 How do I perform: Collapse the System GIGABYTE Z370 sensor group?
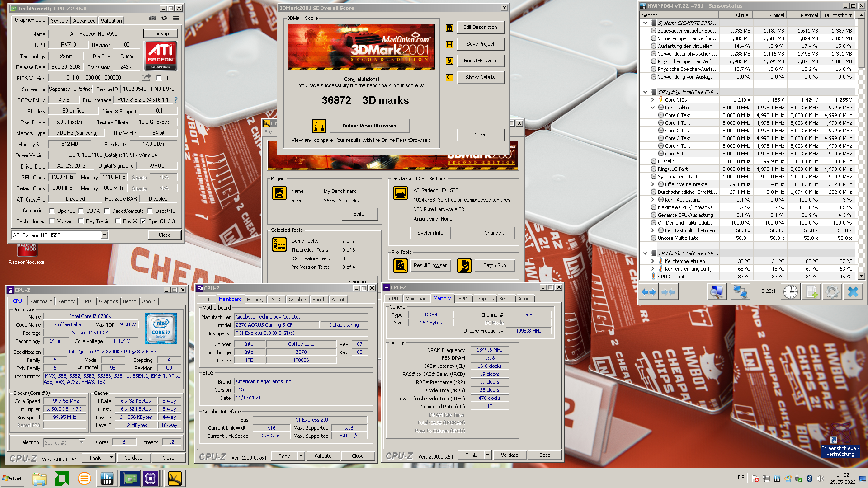[645, 23]
